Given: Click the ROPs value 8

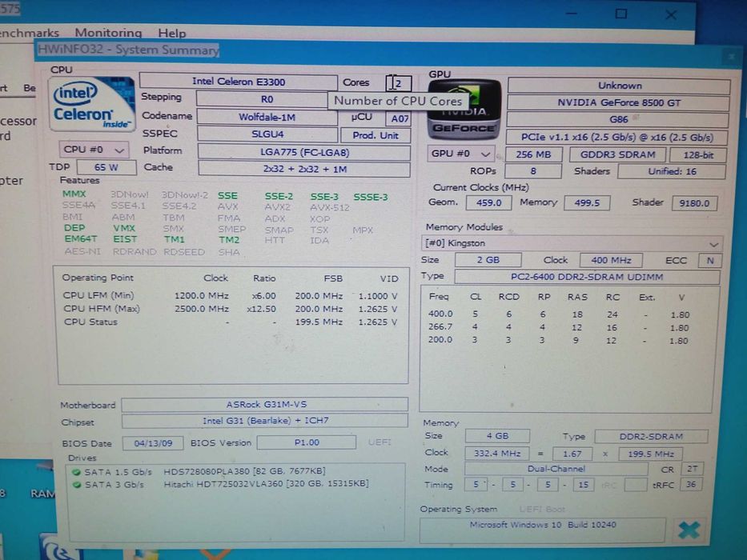Looking at the screenshot, I should [533, 171].
